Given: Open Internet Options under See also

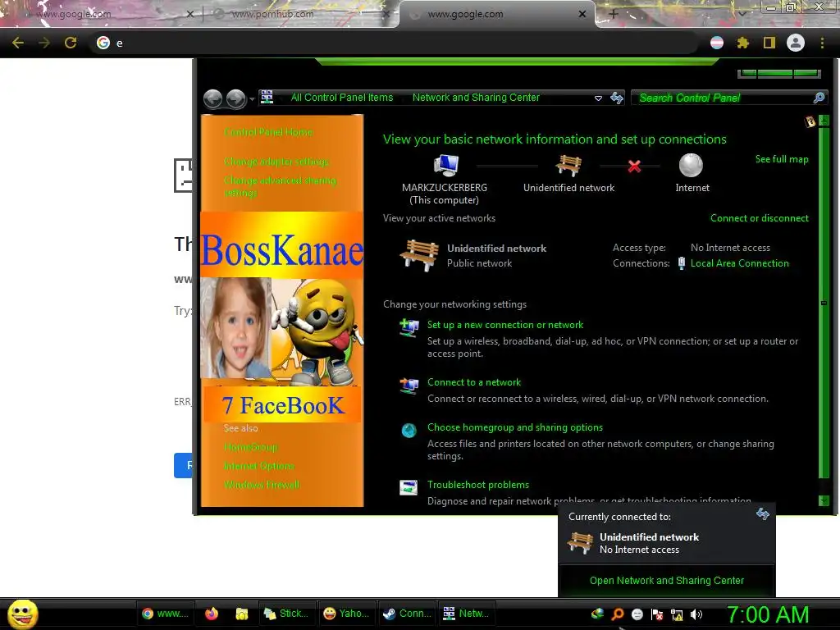Looking at the screenshot, I should click(x=258, y=466).
